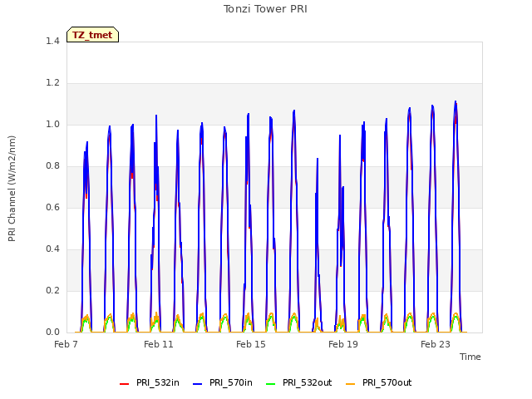Click the 0.2 y-axis tick label
Viewport: 532px width, 399px height.
point(52,290)
